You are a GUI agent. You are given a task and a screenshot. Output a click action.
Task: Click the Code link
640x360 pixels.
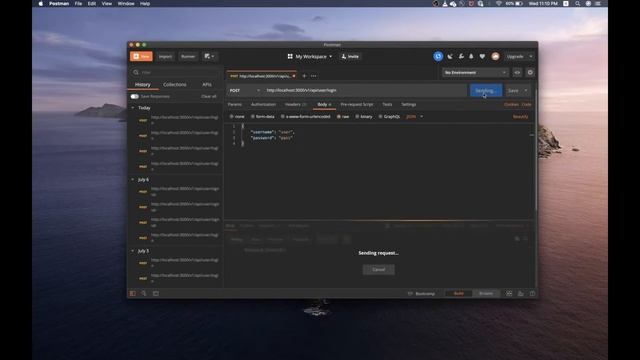527,104
